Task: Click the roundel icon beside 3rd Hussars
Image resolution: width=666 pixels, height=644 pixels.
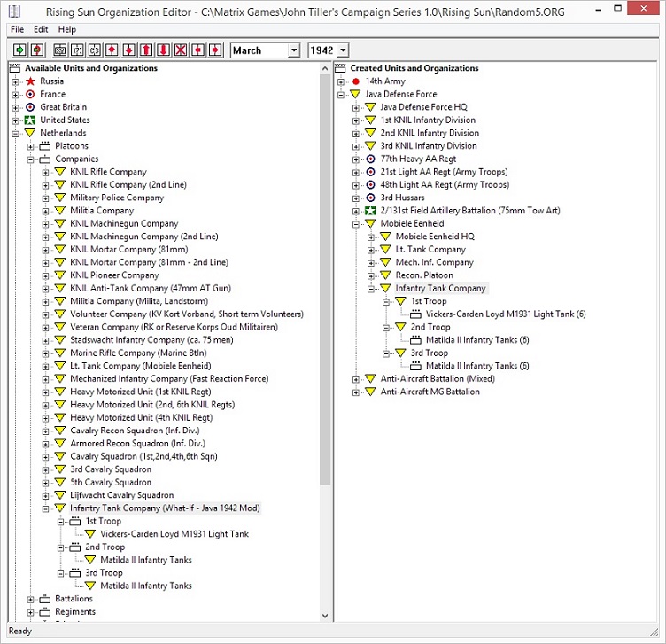Action: pyautogui.click(x=371, y=198)
